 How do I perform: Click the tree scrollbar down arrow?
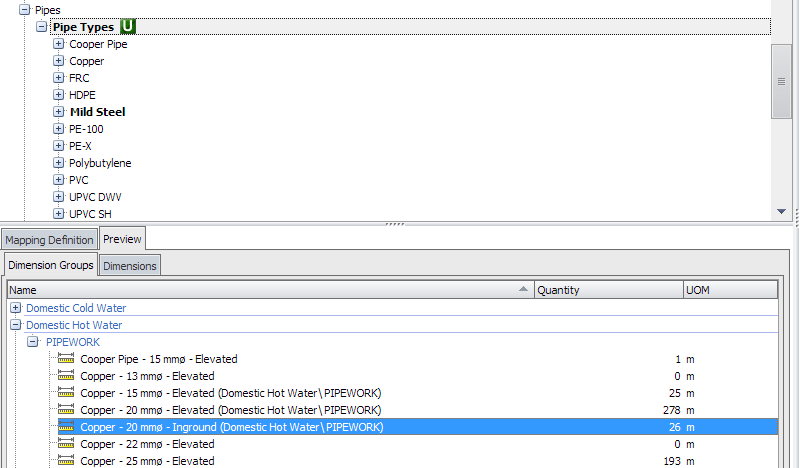782,211
